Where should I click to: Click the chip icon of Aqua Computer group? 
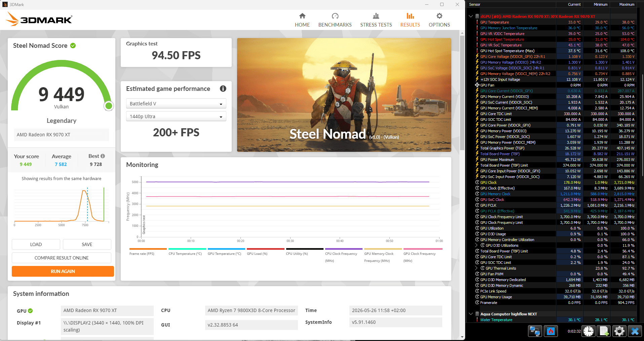click(x=477, y=314)
